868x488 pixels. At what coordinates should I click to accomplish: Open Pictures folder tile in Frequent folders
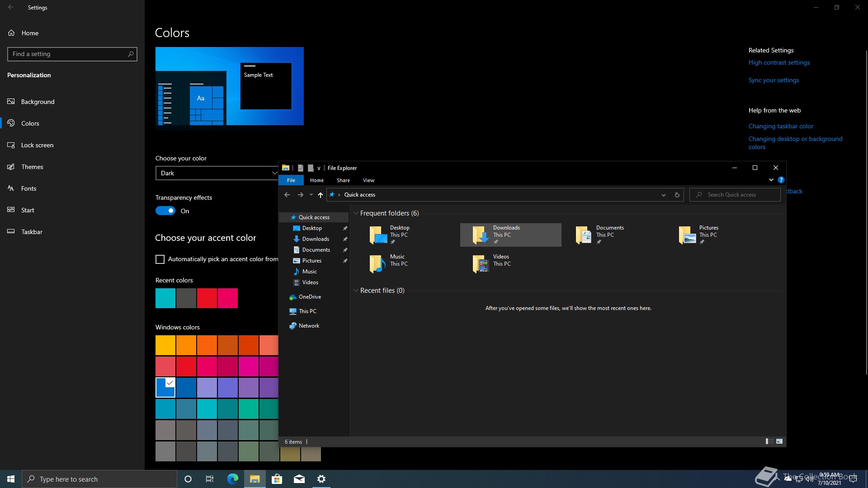[x=717, y=235]
